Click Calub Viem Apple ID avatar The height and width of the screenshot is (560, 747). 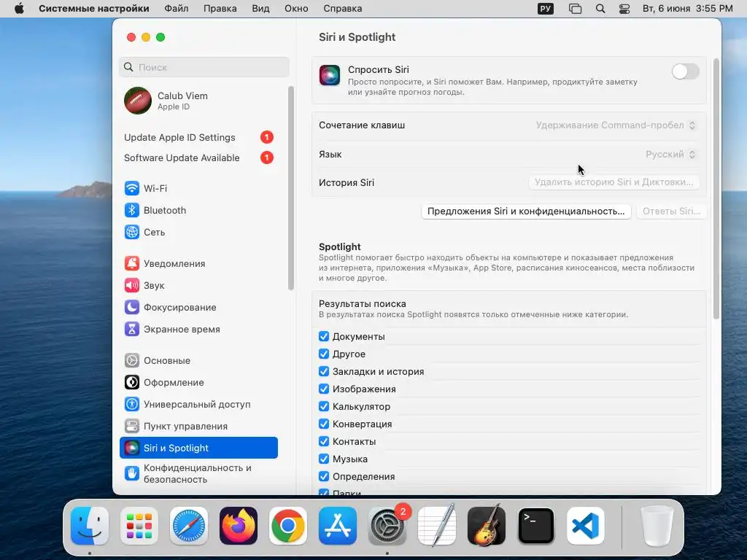[x=138, y=101]
